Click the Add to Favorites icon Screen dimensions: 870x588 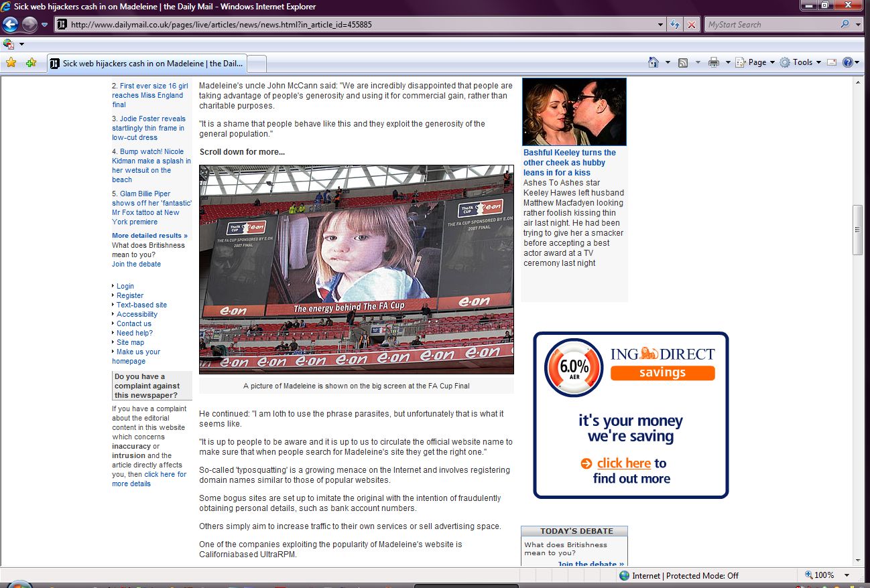point(31,63)
